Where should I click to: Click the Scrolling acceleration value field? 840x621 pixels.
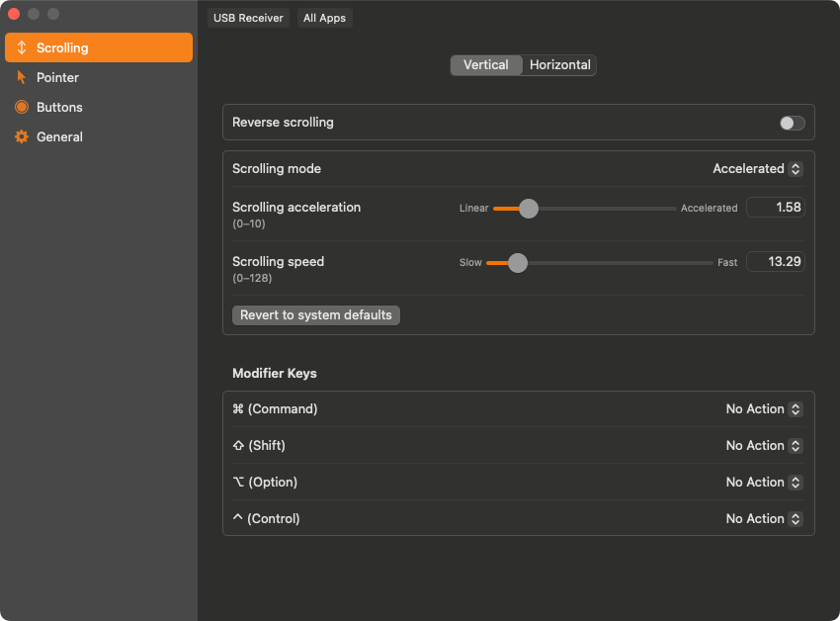pos(776,208)
